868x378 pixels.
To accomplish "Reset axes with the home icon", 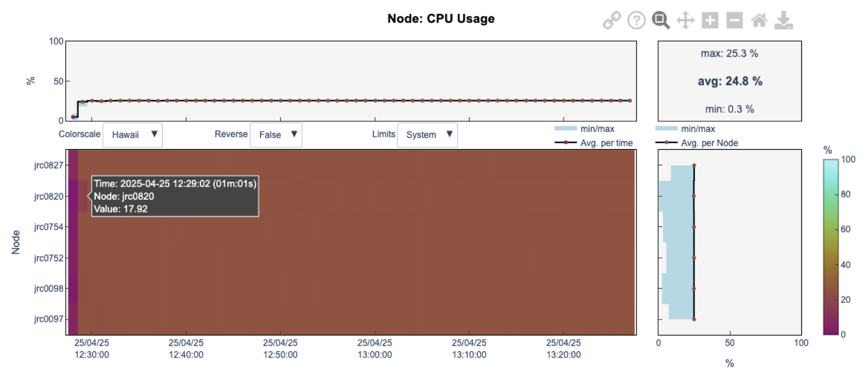I will point(759,20).
